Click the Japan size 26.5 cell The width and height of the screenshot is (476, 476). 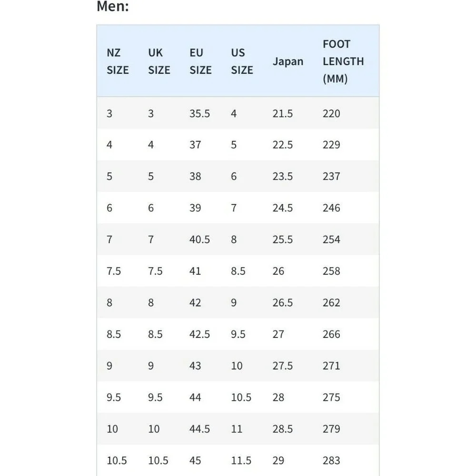click(282, 303)
